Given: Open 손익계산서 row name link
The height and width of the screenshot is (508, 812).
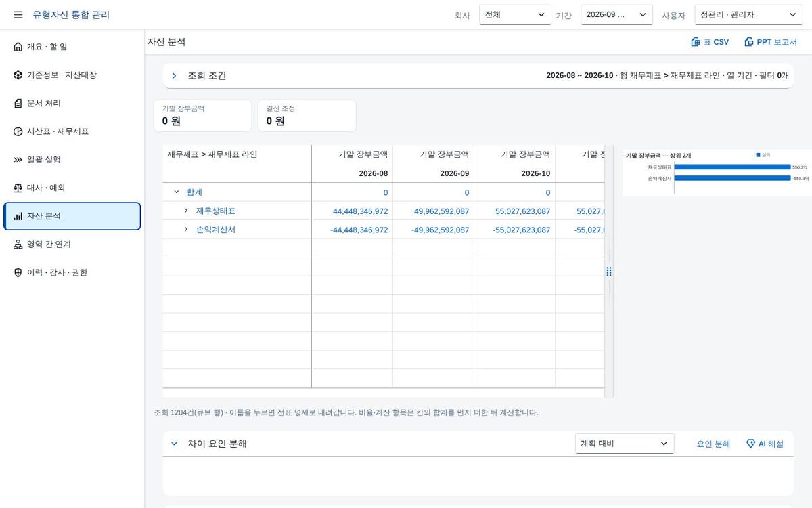Looking at the screenshot, I should [216, 230].
